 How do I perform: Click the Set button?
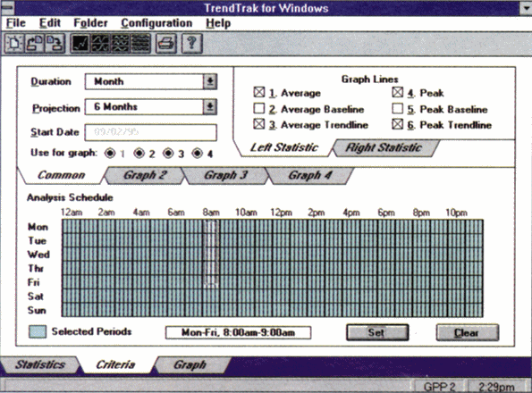point(377,332)
